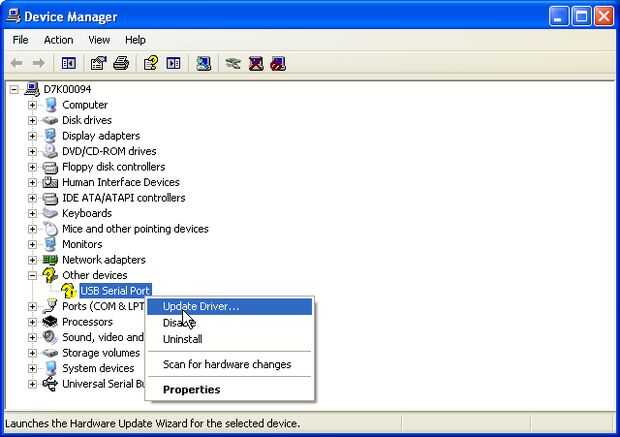Click the toolbar icon right of Help
Screen dimensions: 620x437
[x=173, y=63]
